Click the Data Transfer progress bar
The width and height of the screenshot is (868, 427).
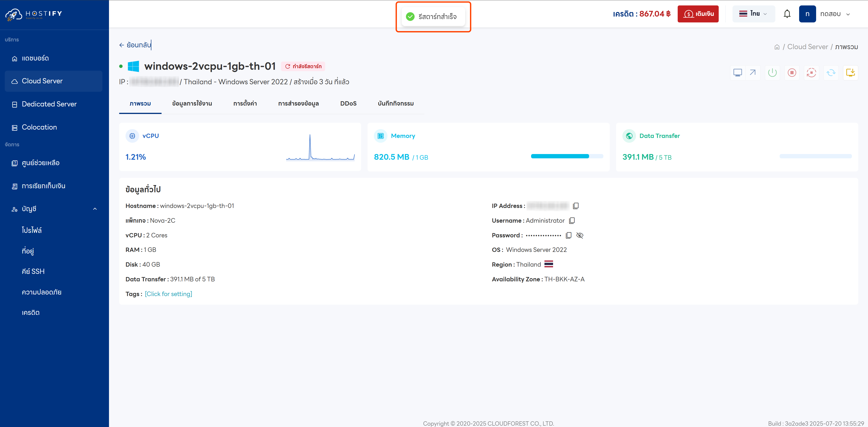tap(815, 156)
